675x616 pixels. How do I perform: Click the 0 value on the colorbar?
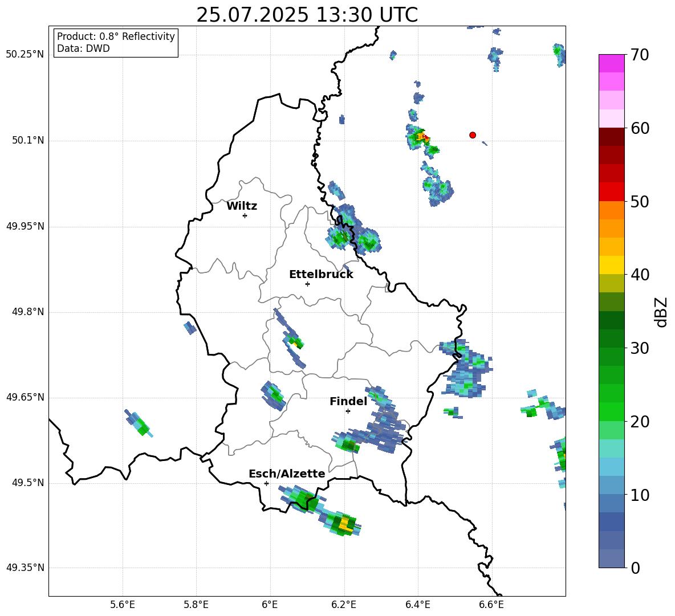[635, 568]
